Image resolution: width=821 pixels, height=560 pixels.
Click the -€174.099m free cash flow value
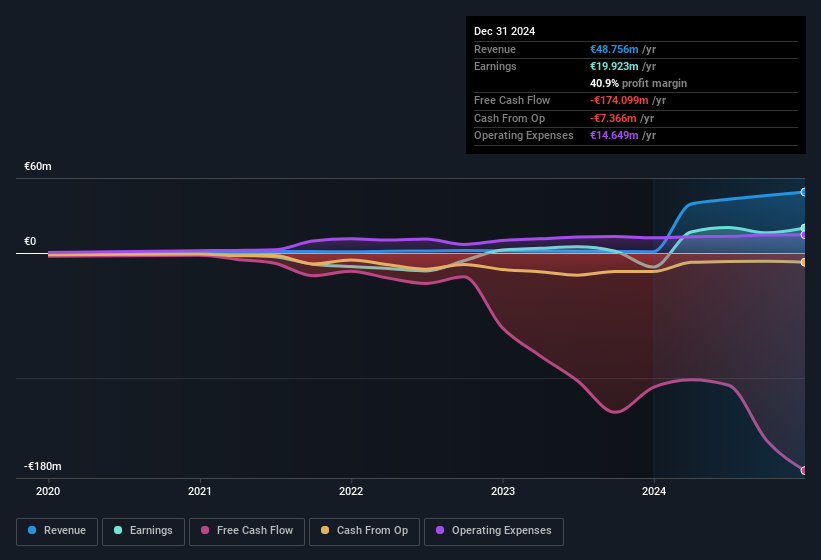[x=619, y=100]
